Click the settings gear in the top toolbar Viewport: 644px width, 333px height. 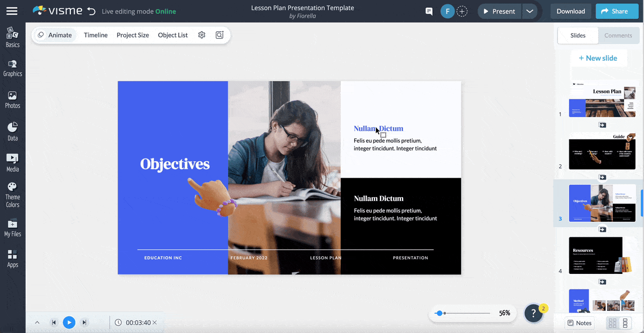(x=202, y=34)
